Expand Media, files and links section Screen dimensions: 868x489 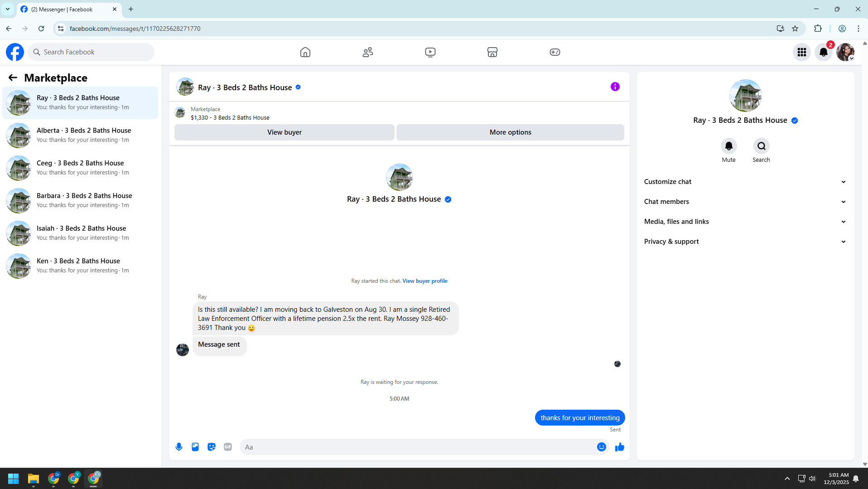(x=745, y=222)
